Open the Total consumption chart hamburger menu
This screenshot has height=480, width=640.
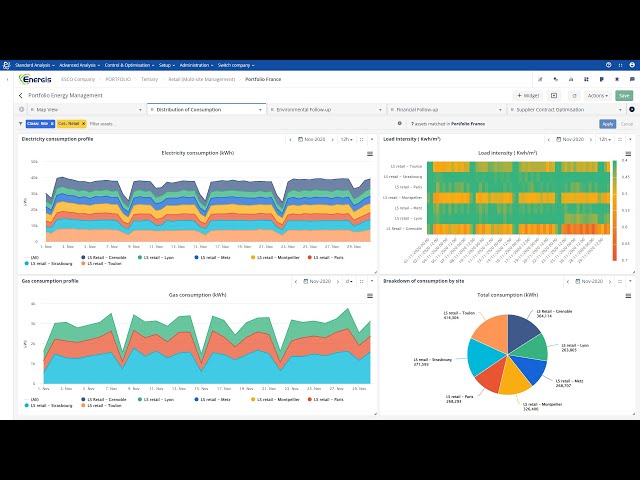click(628, 296)
